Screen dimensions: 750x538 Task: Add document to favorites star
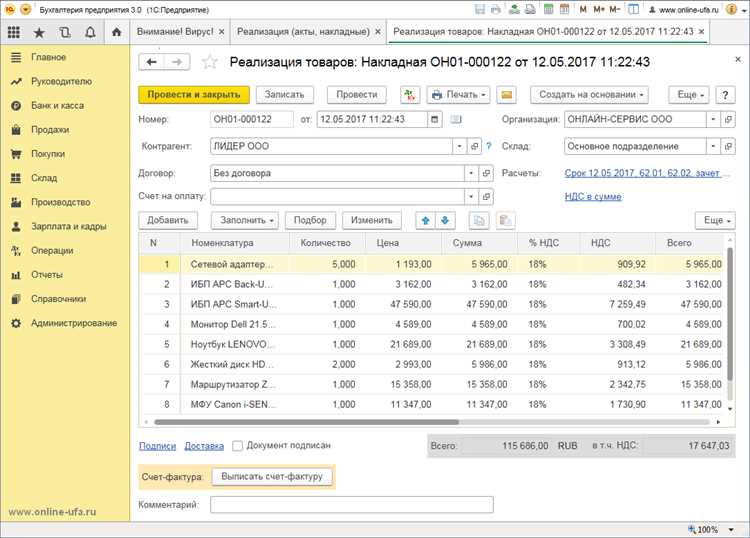[x=210, y=62]
